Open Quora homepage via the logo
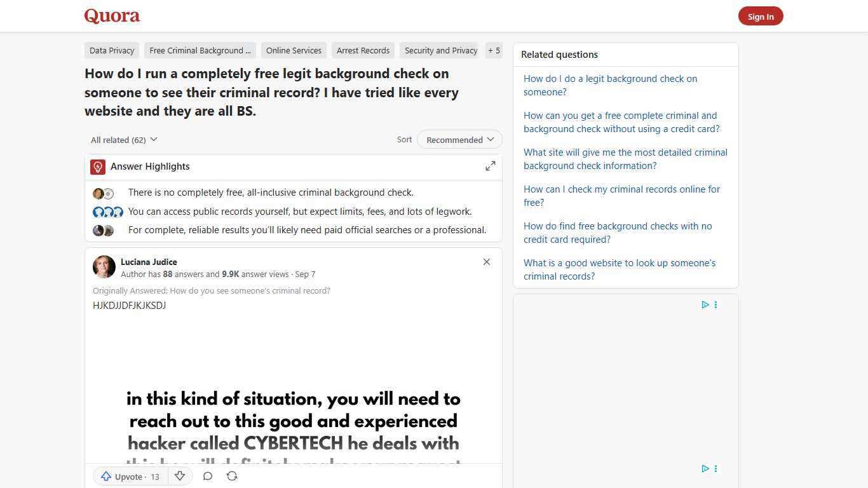 (112, 16)
